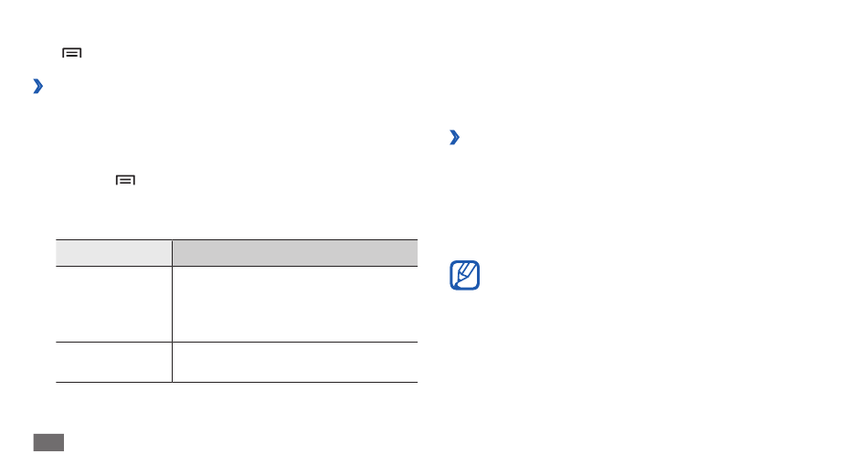Image resolution: width=868 pixels, height=454 pixels.
Task: Click the table's vertical column divider
Action: (172, 311)
